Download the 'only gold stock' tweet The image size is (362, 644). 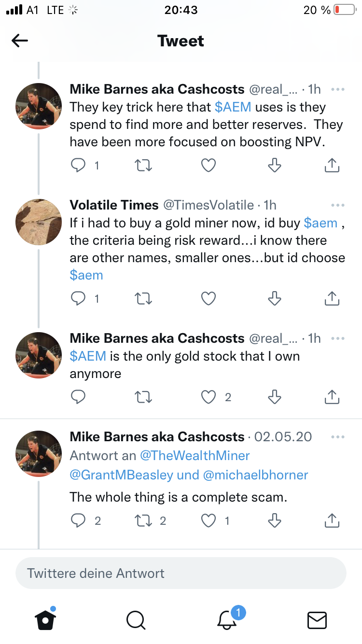click(x=274, y=397)
